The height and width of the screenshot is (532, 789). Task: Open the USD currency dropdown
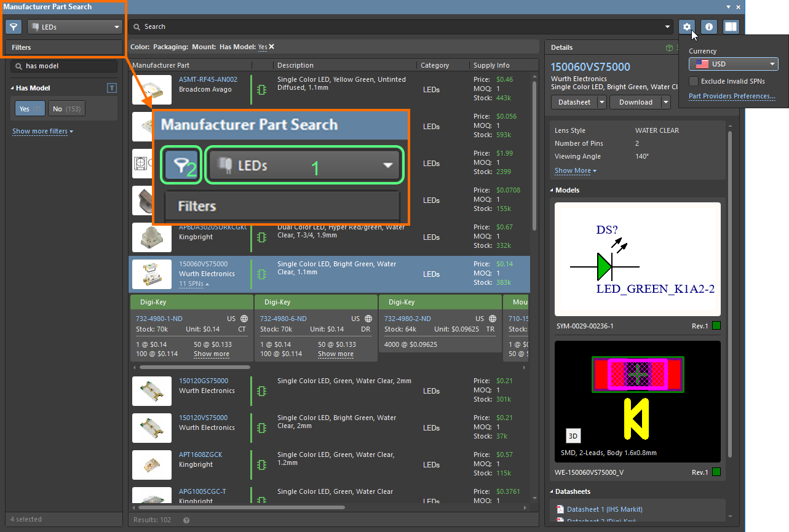[x=733, y=64]
